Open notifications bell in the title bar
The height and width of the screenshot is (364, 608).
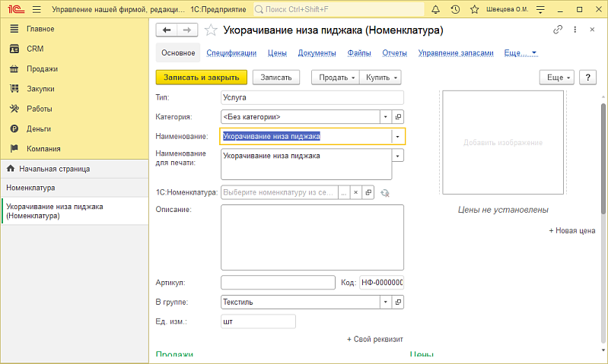tap(435, 10)
